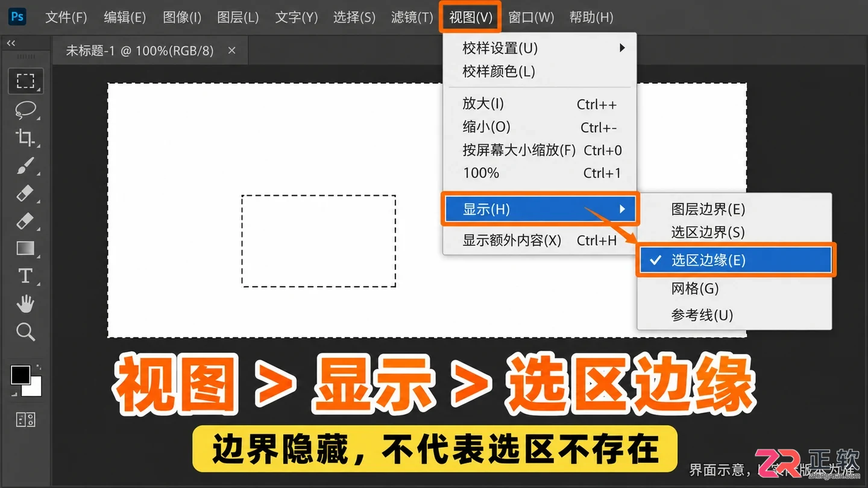Open the 滤镜(T) menu
The width and height of the screenshot is (868, 488).
coord(412,17)
